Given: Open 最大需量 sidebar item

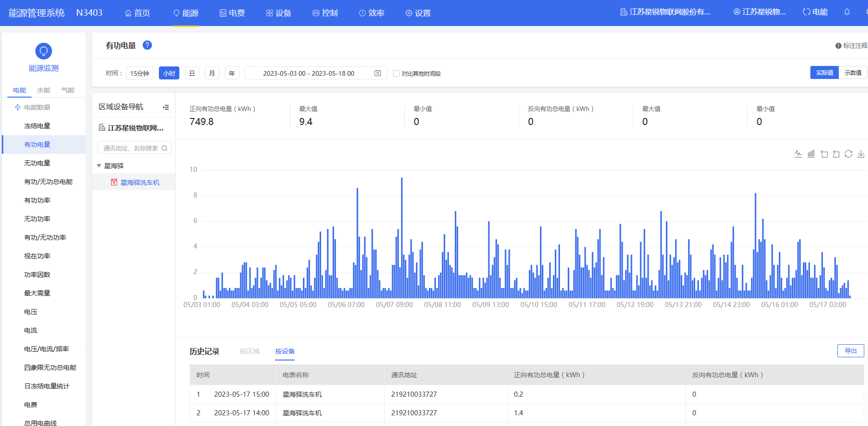Looking at the screenshot, I should (44, 293).
